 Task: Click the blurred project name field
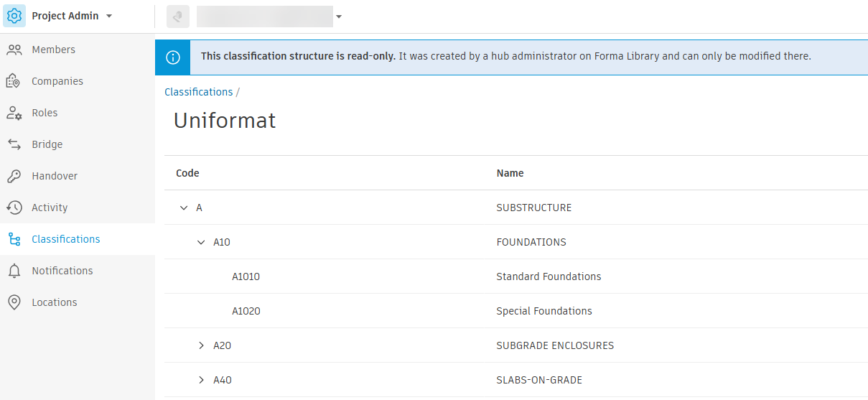pos(264,17)
